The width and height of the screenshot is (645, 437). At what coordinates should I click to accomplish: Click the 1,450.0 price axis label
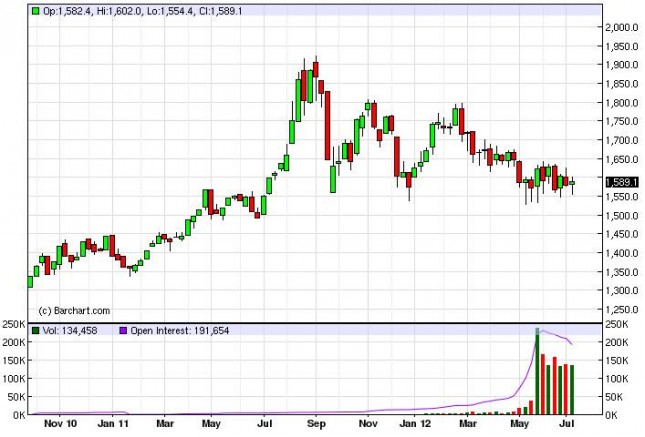click(x=622, y=234)
